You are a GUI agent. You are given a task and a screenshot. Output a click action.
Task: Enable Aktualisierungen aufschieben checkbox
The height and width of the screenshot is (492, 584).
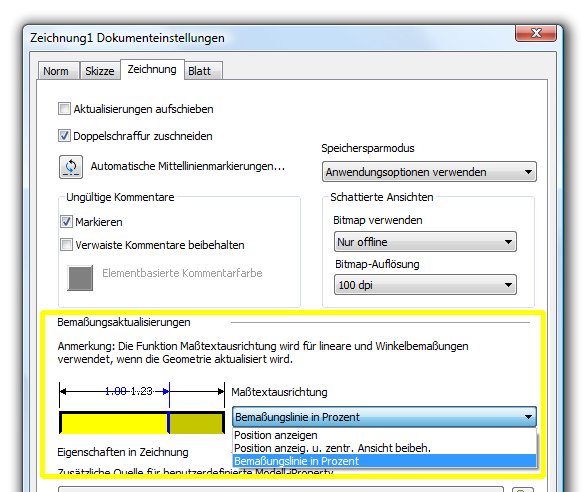coord(64,109)
